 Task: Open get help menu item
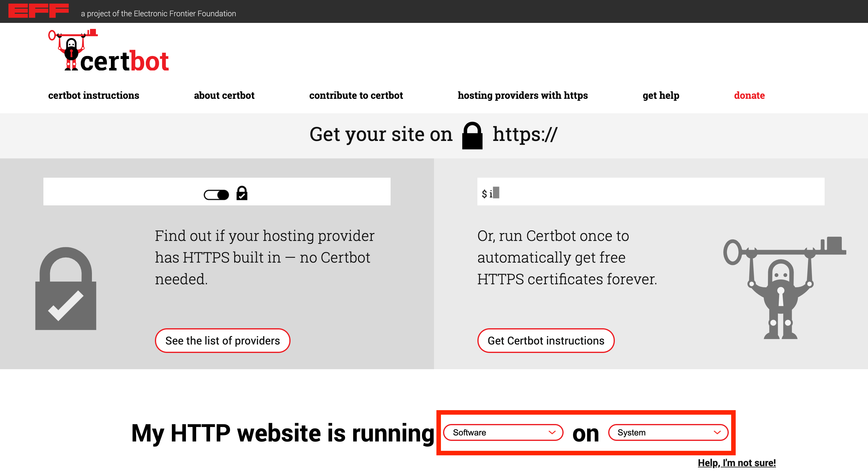(x=661, y=95)
